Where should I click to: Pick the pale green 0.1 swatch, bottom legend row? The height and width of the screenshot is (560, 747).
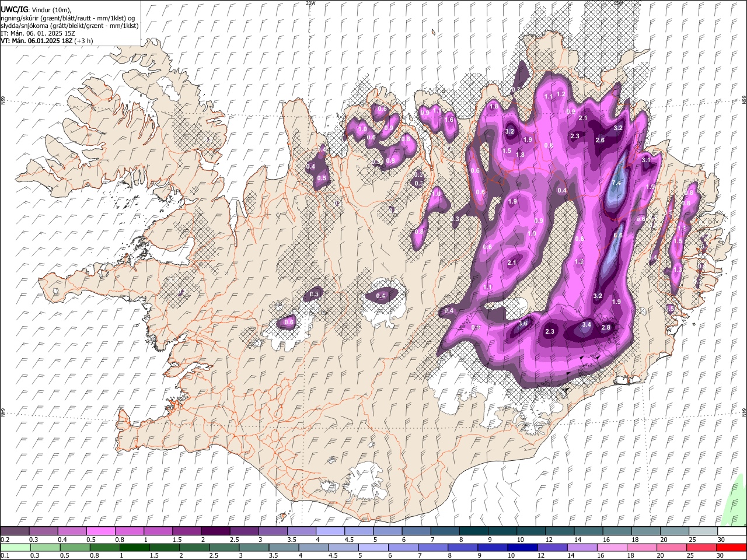pos(15,547)
